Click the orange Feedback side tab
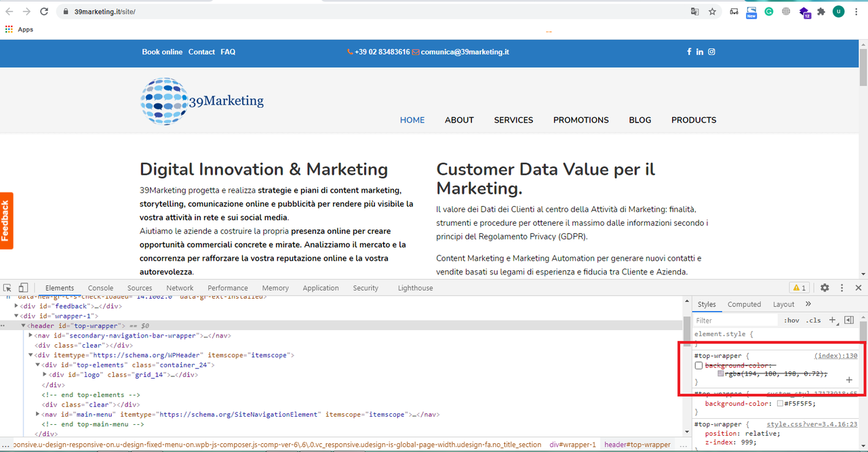 click(x=6, y=221)
